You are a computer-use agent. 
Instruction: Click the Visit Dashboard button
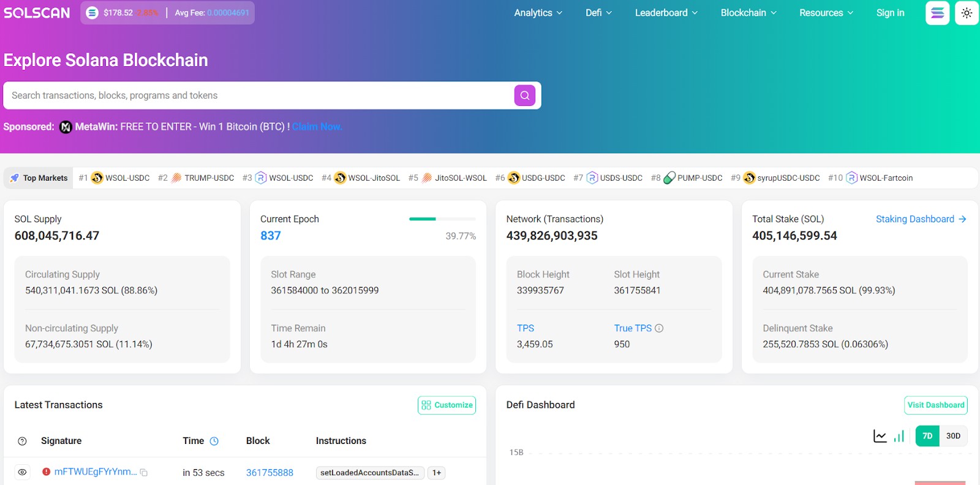tap(936, 405)
